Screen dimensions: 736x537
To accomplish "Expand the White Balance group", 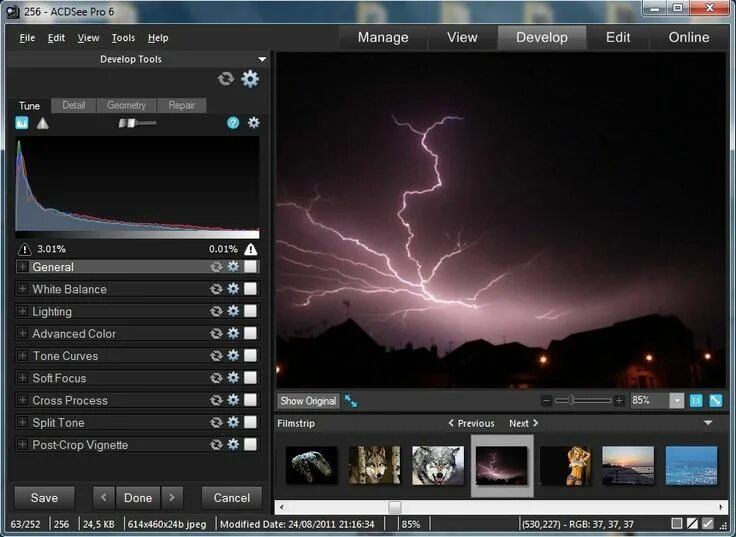I will (22, 289).
